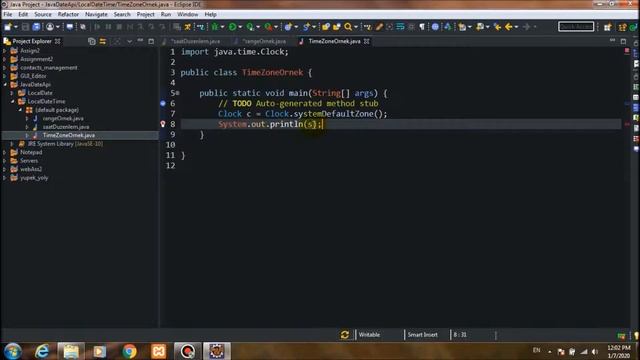Click 'Writable' in the status bar
Viewport: 640px width, 360px height.
coord(369,335)
